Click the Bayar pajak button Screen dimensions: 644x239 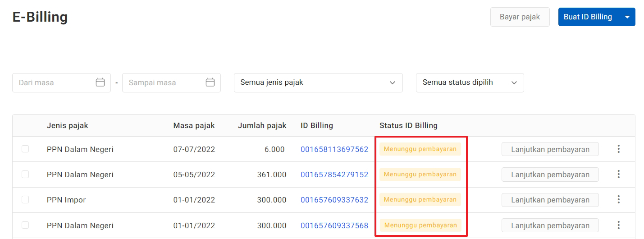point(520,17)
